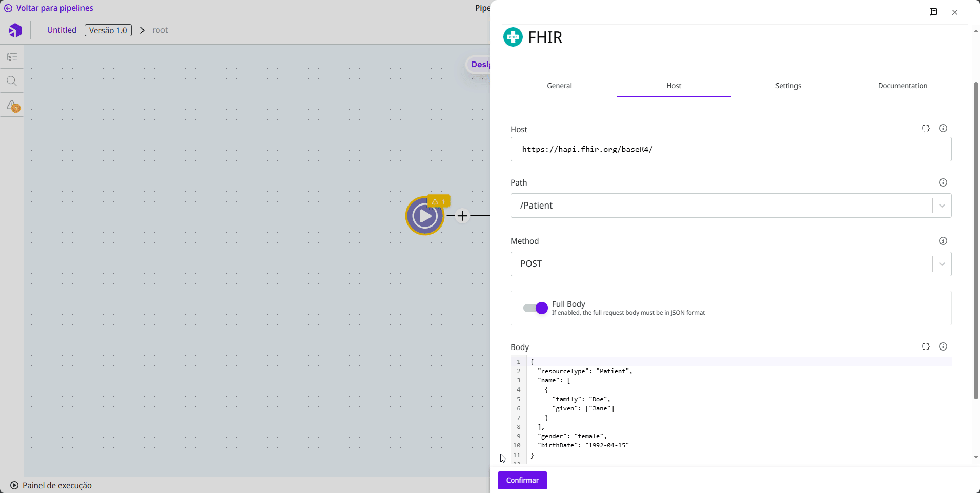Open the pipeline warnings alert icon
Image resolution: width=980 pixels, height=493 pixels.
point(12,106)
